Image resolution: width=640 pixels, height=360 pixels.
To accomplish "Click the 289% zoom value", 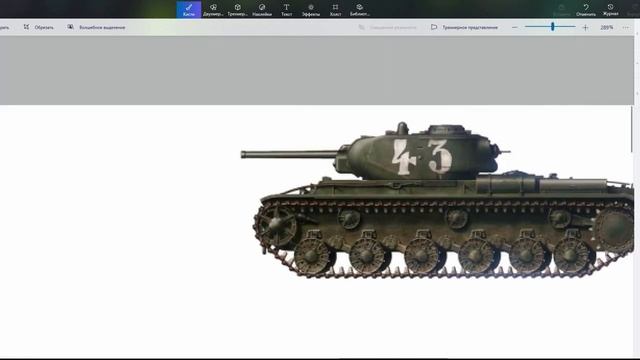I will click(x=607, y=27).
